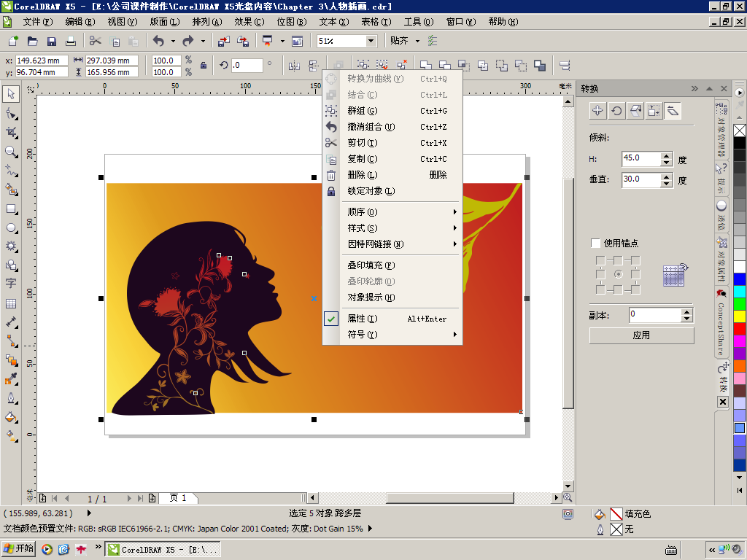Expand the 因特网链接 submenu
The height and width of the screenshot is (560, 747).
pyautogui.click(x=392, y=244)
